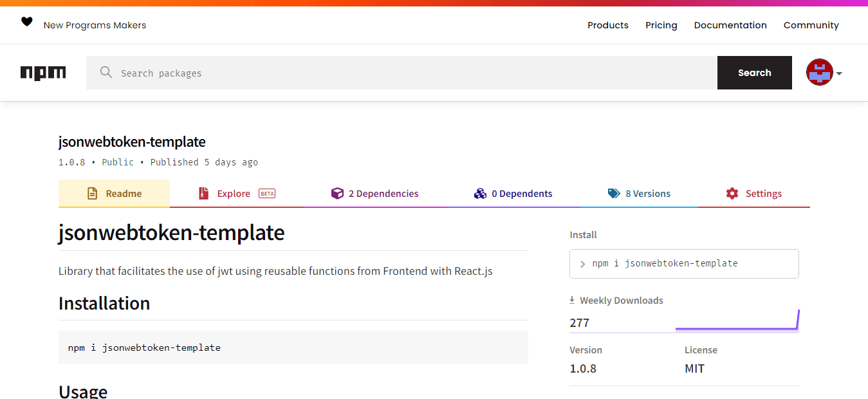The image size is (868, 399).
Task: Click the Weekly Downloads label
Action: pyautogui.click(x=621, y=301)
